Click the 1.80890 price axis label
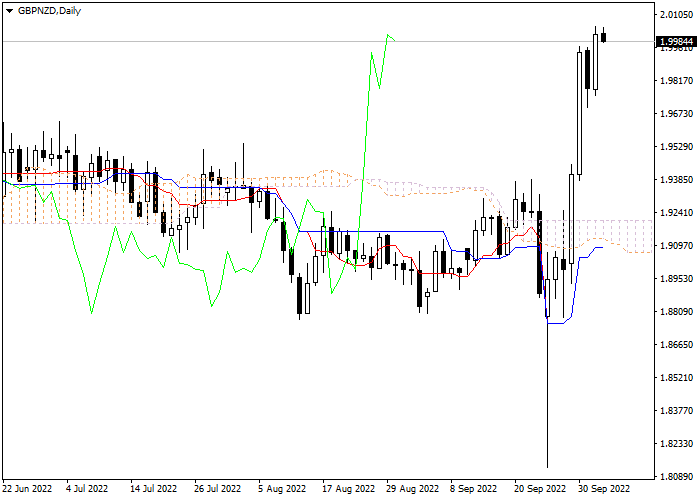 pos(676,477)
